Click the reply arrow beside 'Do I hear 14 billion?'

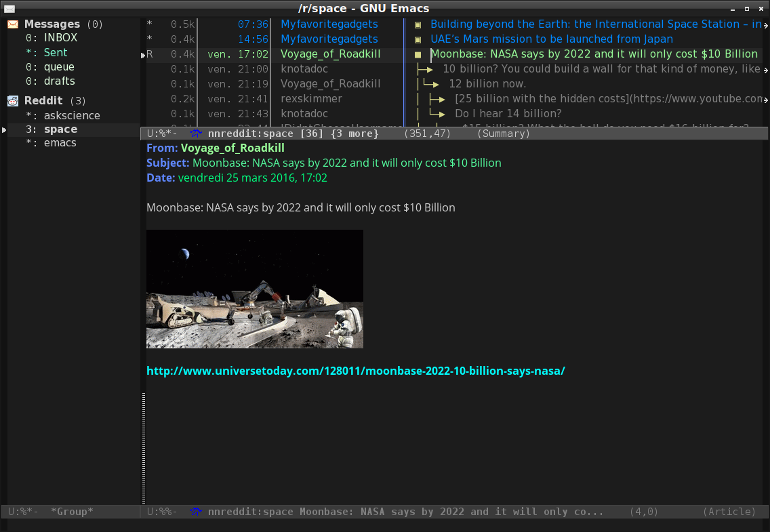tap(437, 114)
